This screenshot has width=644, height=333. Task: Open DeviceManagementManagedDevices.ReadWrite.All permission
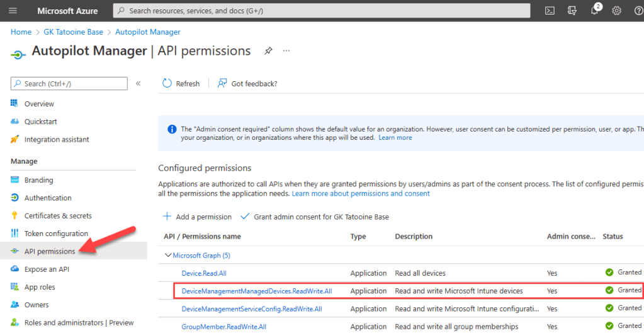click(x=257, y=291)
